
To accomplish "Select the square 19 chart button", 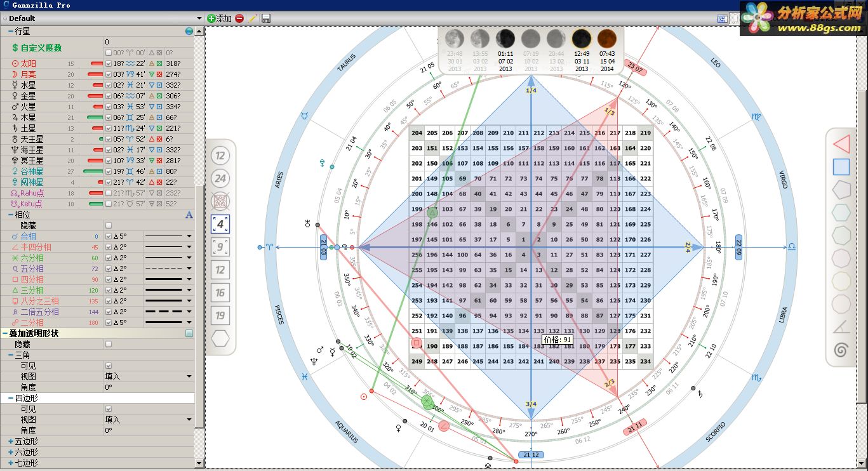I will pyautogui.click(x=220, y=315).
